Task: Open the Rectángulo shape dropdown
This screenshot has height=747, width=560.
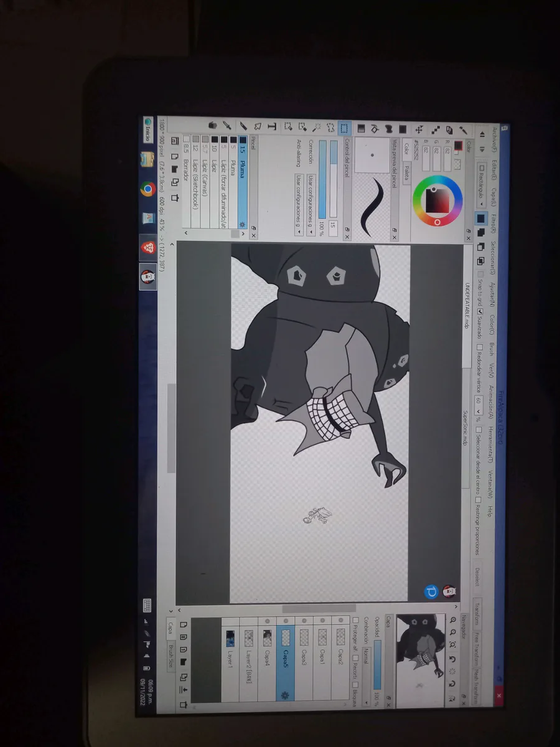Action: pyautogui.click(x=481, y=185)
